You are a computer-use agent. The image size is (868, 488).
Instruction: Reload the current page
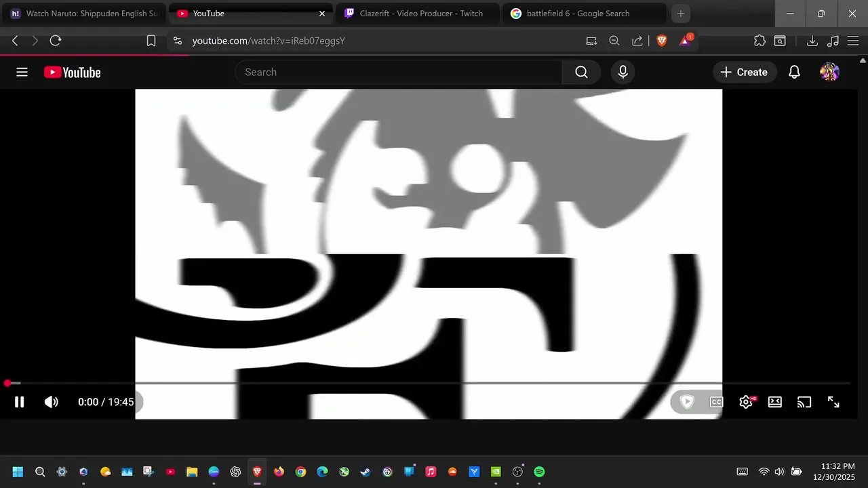click(x=56, y=41)
